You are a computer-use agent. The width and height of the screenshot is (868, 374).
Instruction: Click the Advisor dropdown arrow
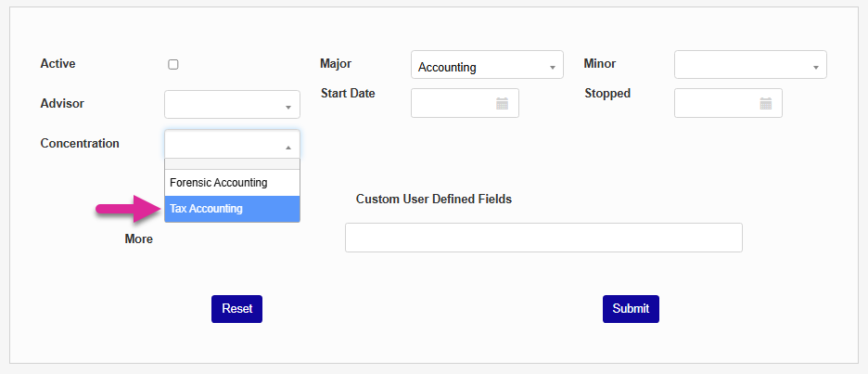pos(287,108)
